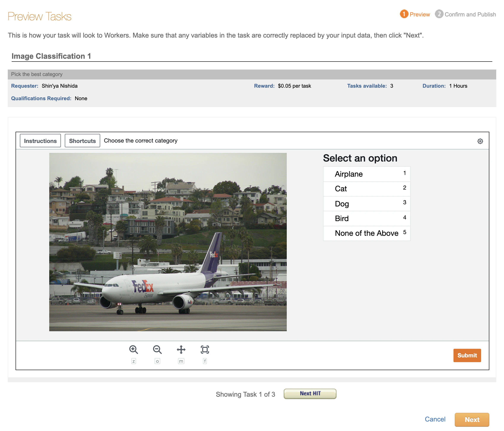The image size is (504, 431).
Task: Click the 'Reward:' label
Action: [x=264, y=86]
